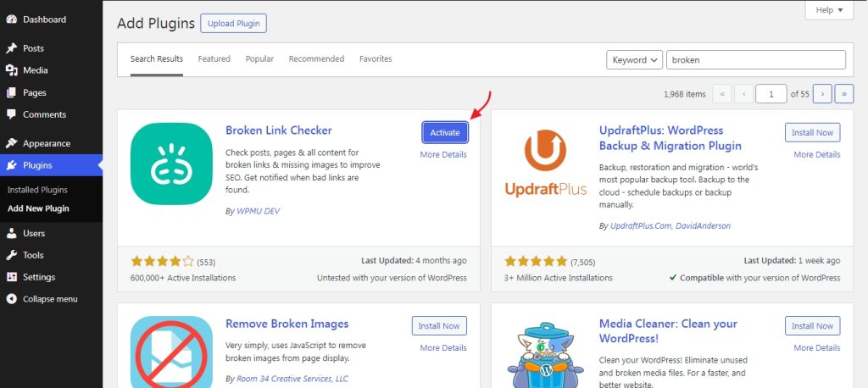Jump to the last results page arrow
Screen dimensions: 868x388
(843, 94)
